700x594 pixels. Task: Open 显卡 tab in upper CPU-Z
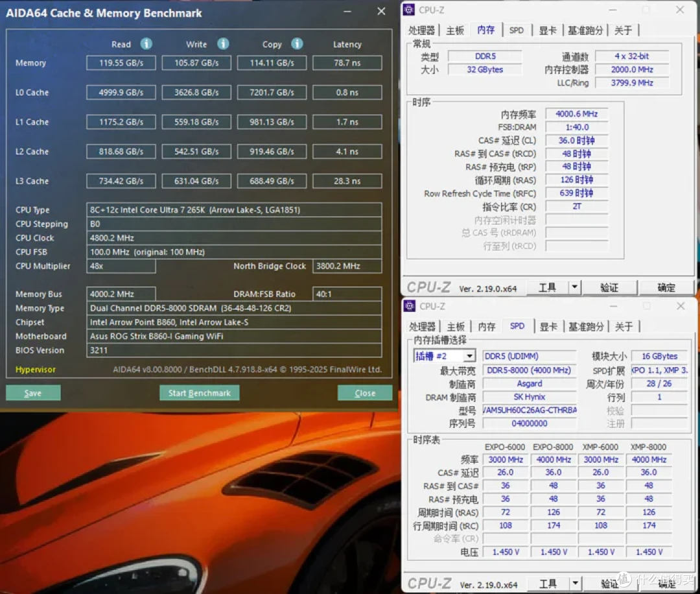(x=548, y=30)
